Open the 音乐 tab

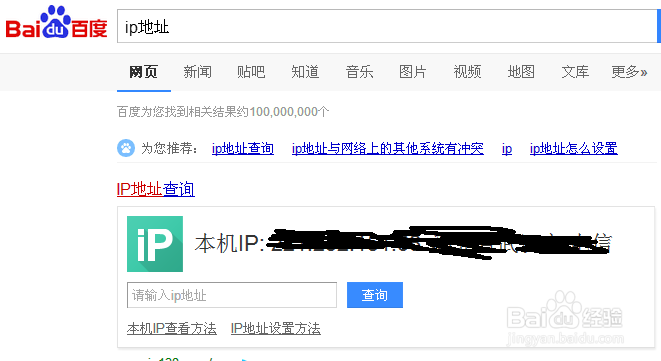[x=359, y=72]
